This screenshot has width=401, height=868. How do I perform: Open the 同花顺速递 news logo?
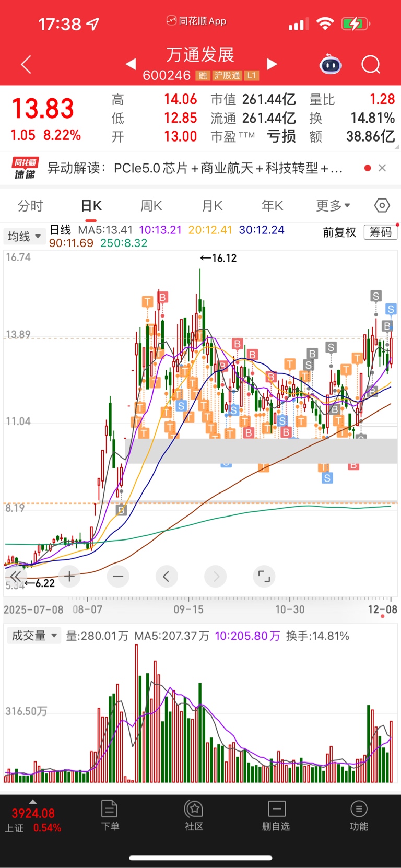click(25, 168)
